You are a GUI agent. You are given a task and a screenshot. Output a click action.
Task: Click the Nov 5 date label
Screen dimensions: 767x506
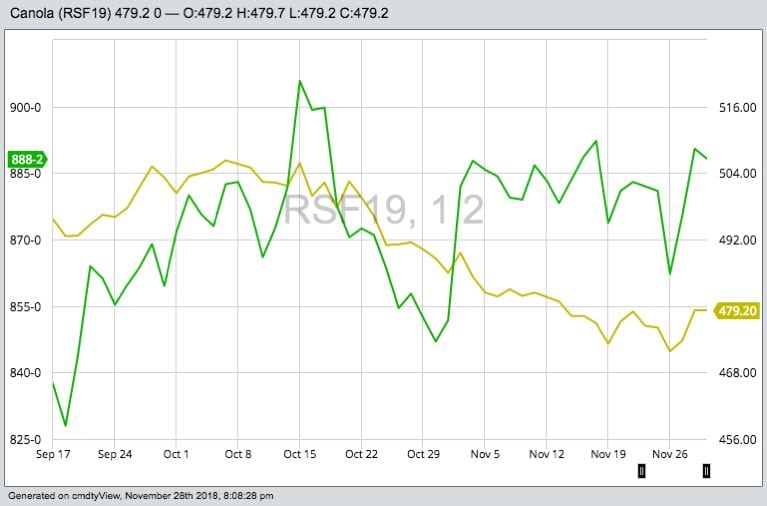click(485, 454)
